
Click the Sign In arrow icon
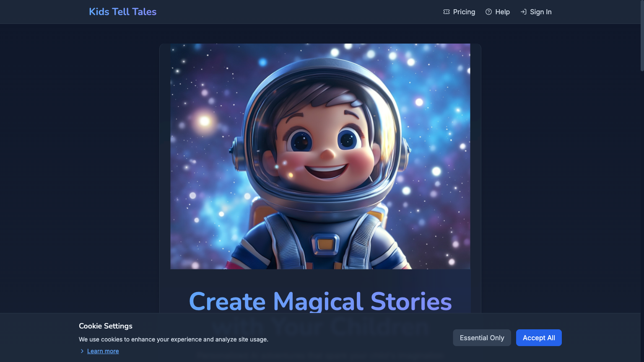pyautogui.click(x=523, y=12)
